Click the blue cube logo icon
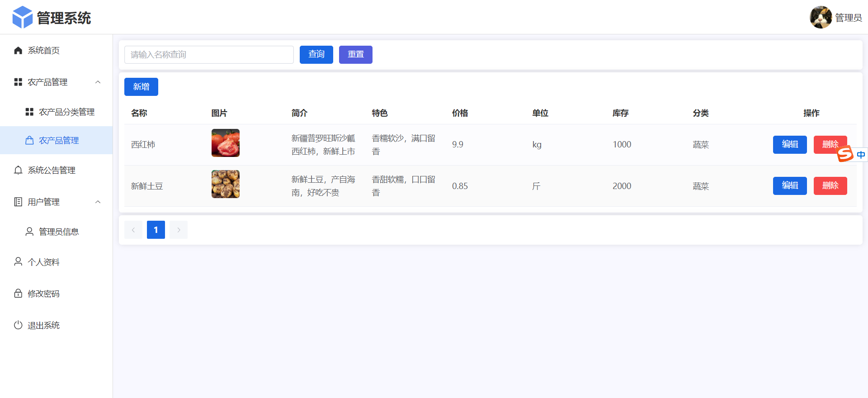Viewport: 868px width, 398px height. click(x=23, y=17)
